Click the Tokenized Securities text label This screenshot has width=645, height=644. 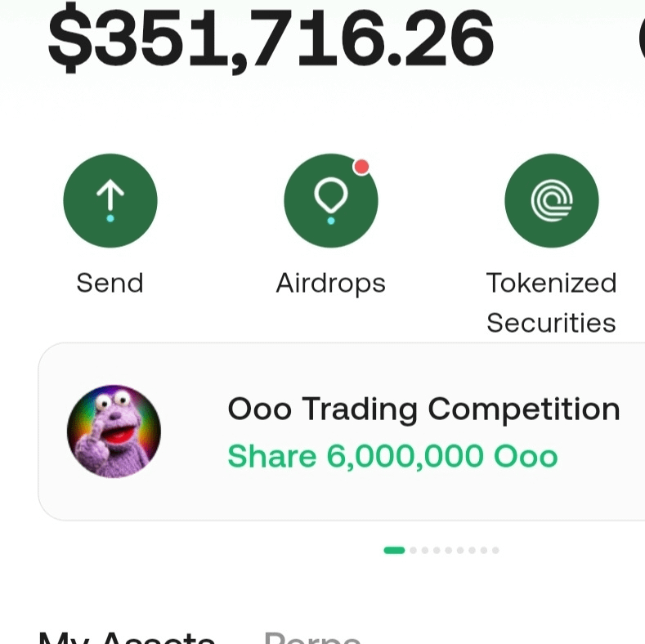(x=551, y=302)
